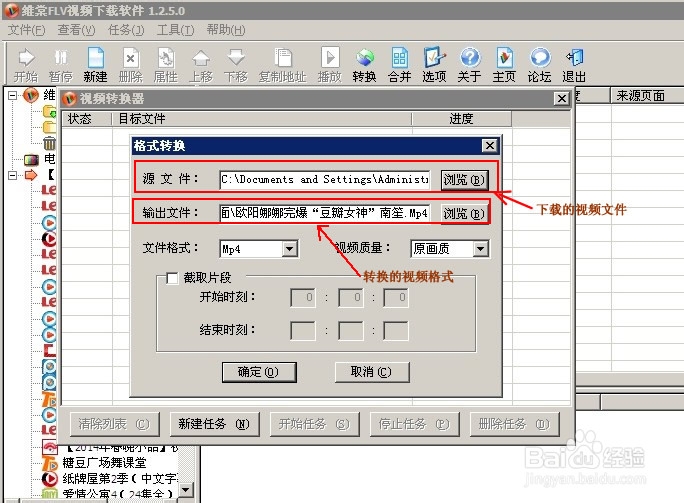Select 爱情公寓4 item in the tree
The width and height of the screenshot is (684, 503).
click(x=118, y=494)
